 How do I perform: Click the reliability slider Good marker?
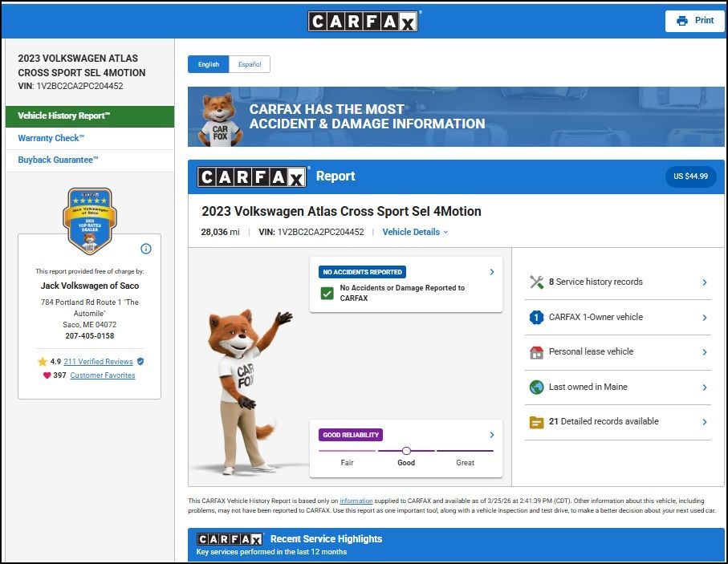[x=406, y=451]
